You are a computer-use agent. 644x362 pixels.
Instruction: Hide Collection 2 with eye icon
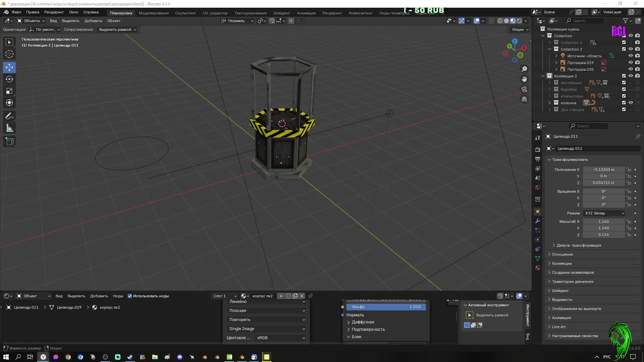631,49
